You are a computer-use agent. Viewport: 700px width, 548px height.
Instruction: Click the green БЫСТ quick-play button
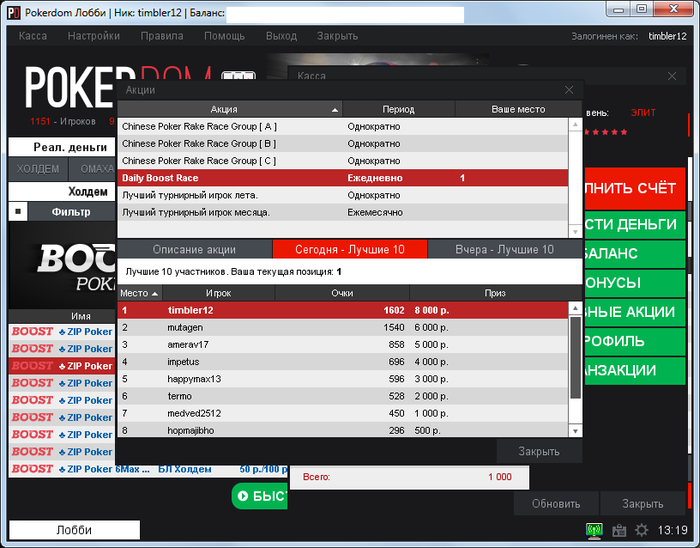259,496
